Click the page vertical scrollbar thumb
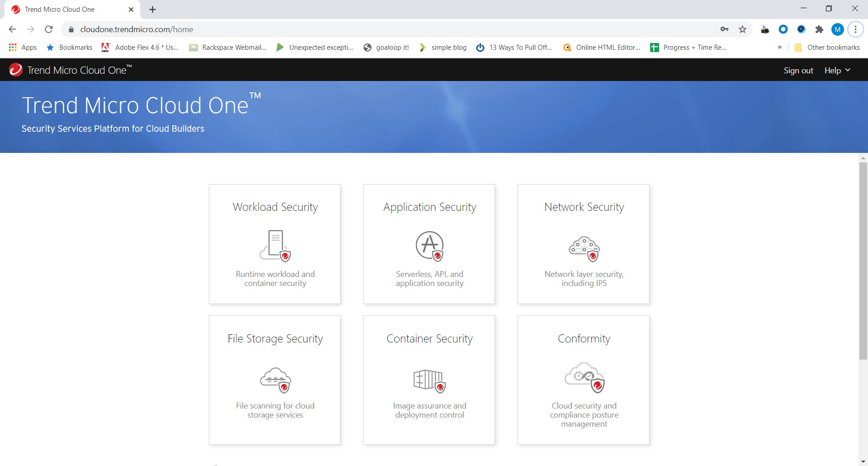The height and width of the screenshot is (466, 868). click(863, 261)
